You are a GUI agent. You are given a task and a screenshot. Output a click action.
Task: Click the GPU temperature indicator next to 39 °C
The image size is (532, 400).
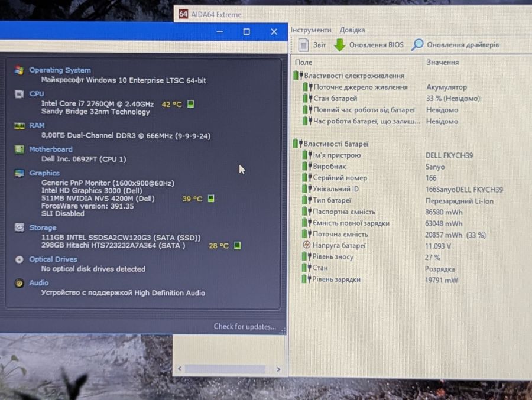coord(211,198)
